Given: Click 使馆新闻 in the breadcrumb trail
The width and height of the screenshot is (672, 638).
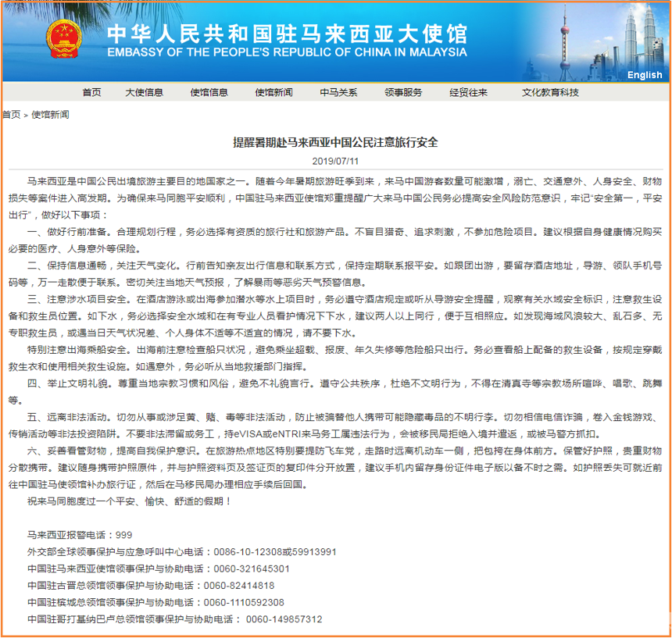Looking at the screenshot, I should pos(50,115).
